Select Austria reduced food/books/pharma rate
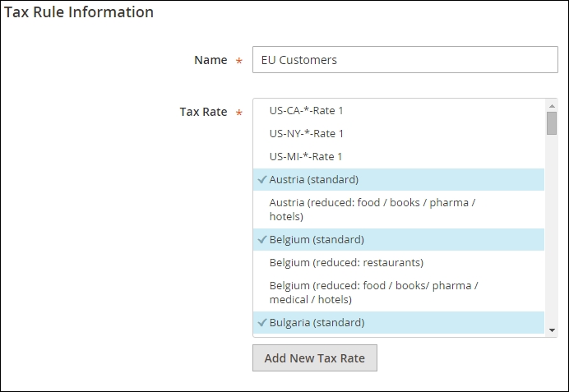The image size is (569, 392). click(372, 210)
